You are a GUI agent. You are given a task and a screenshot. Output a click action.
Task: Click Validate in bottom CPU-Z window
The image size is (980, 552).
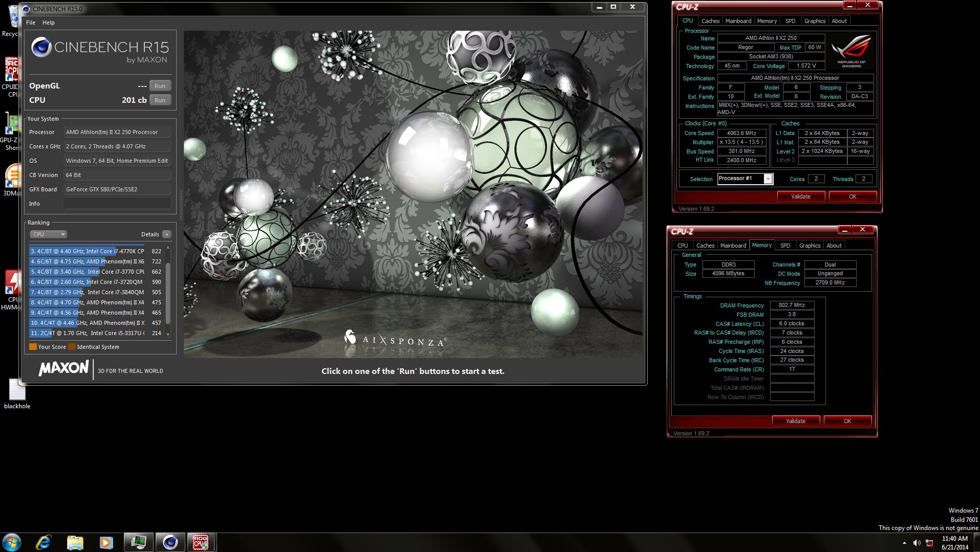(796, 421)
